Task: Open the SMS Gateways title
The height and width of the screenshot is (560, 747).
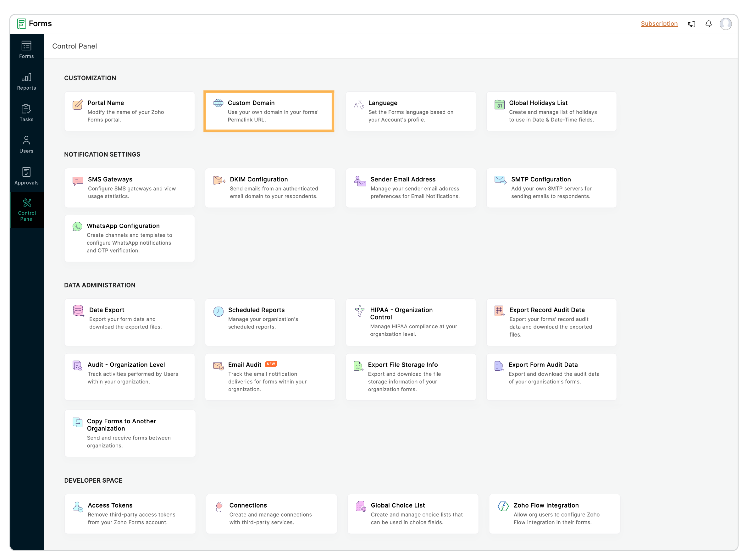Action: (x=110, y=179)
